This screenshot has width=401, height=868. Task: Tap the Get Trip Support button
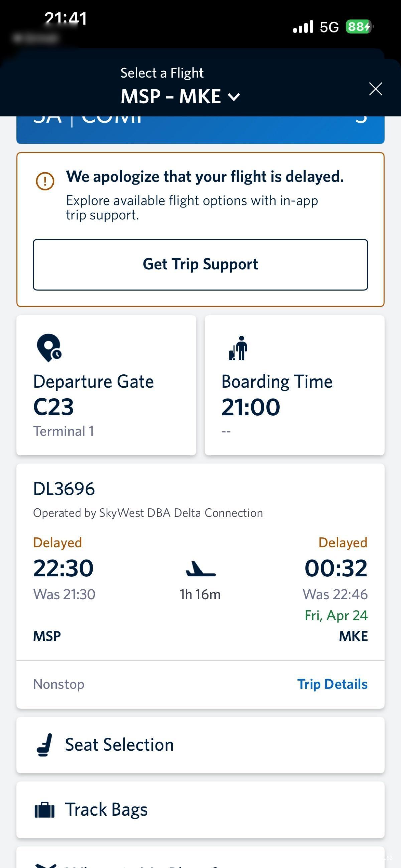click(x=200, y=264)
